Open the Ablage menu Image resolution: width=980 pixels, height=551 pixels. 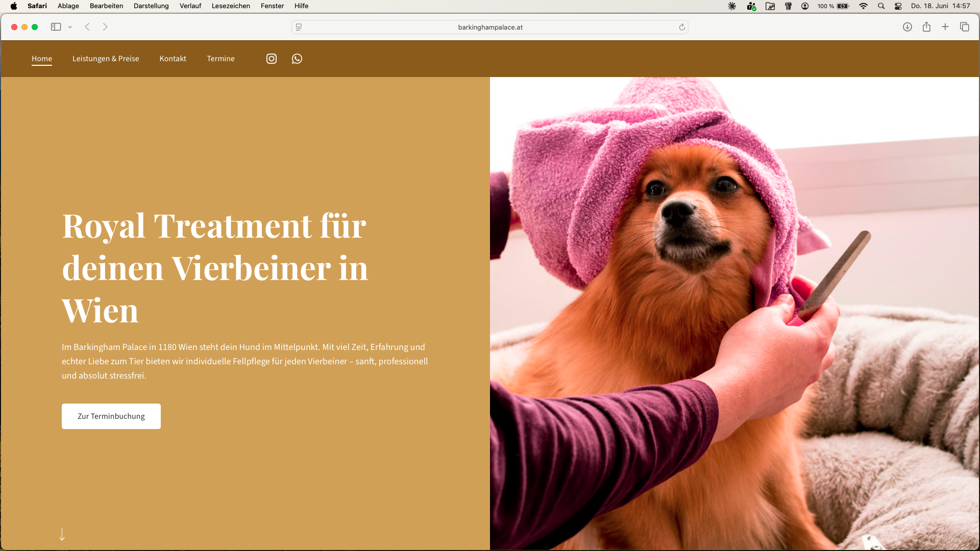pyautogui.click(x=68, y=6)
